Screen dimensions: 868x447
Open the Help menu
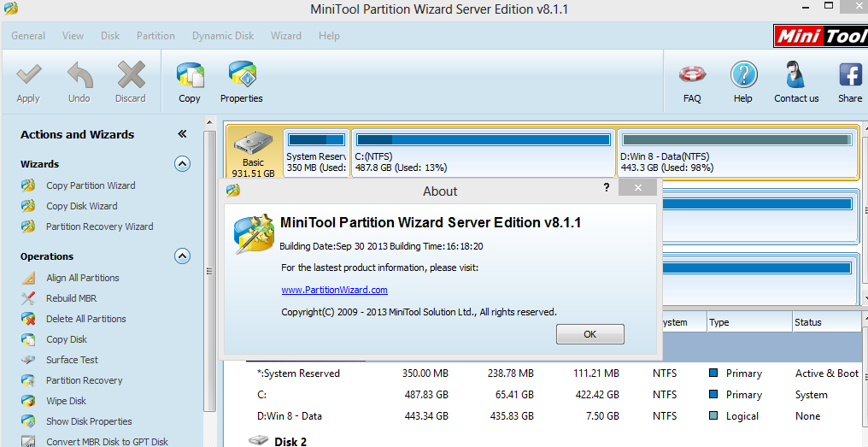330,36
